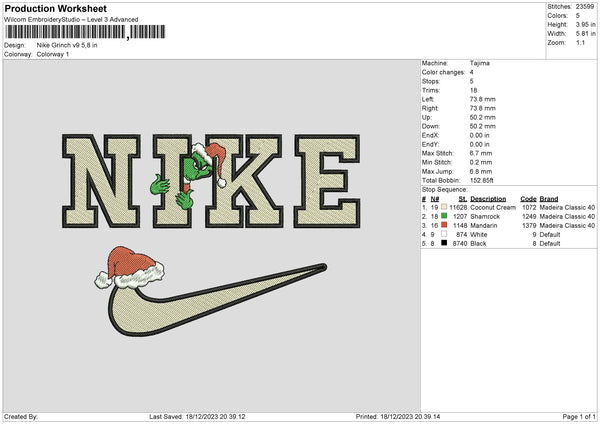Click the Mandarin red color swatch
The height and width of the screenshot is (424, 600).
click(x=444, y=225)
